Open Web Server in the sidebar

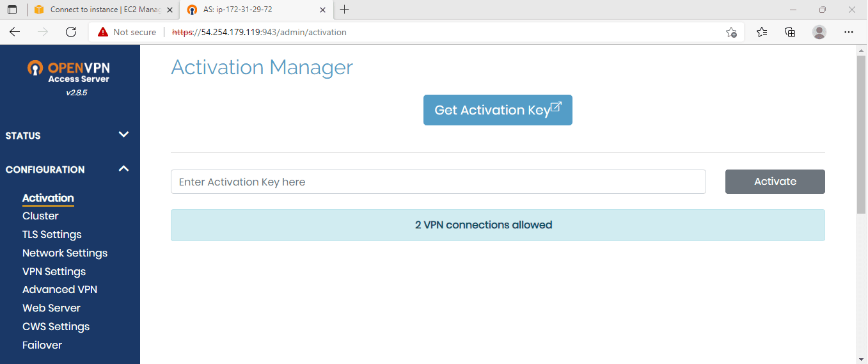pos(51,308)
